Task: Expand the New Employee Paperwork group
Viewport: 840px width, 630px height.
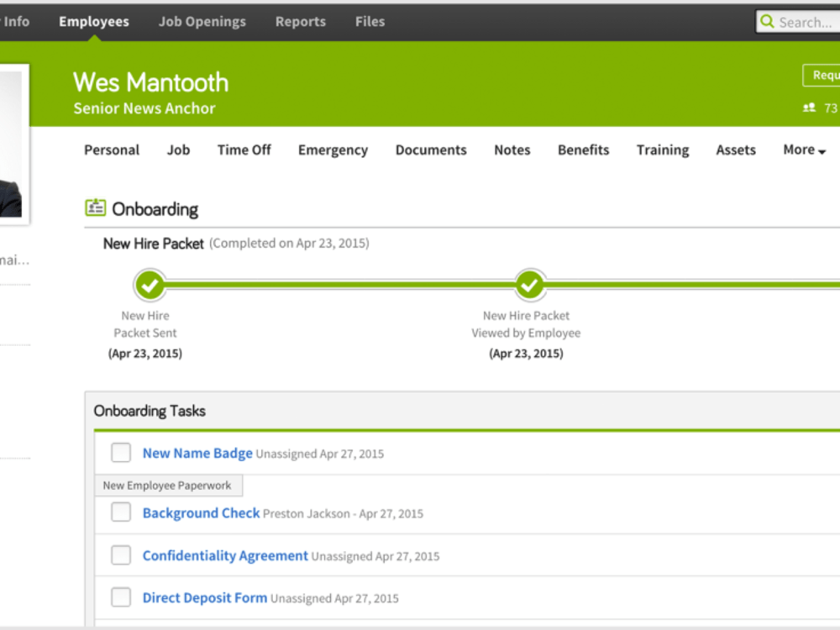Action: point(167,485)
